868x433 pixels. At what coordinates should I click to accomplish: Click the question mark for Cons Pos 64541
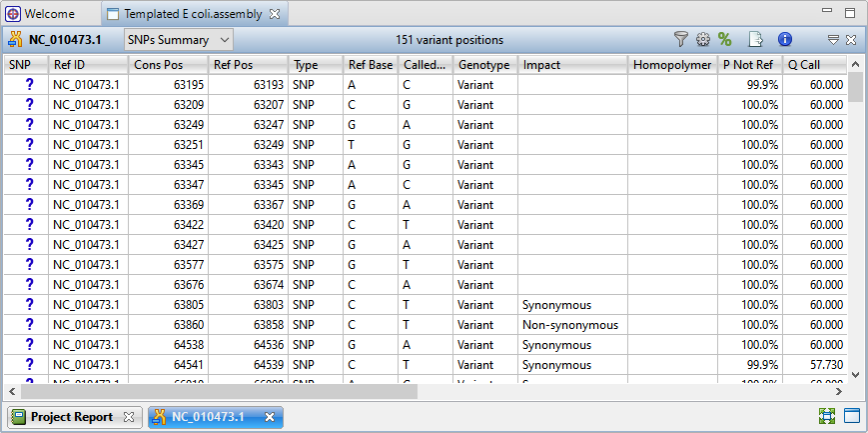(29, 364)
